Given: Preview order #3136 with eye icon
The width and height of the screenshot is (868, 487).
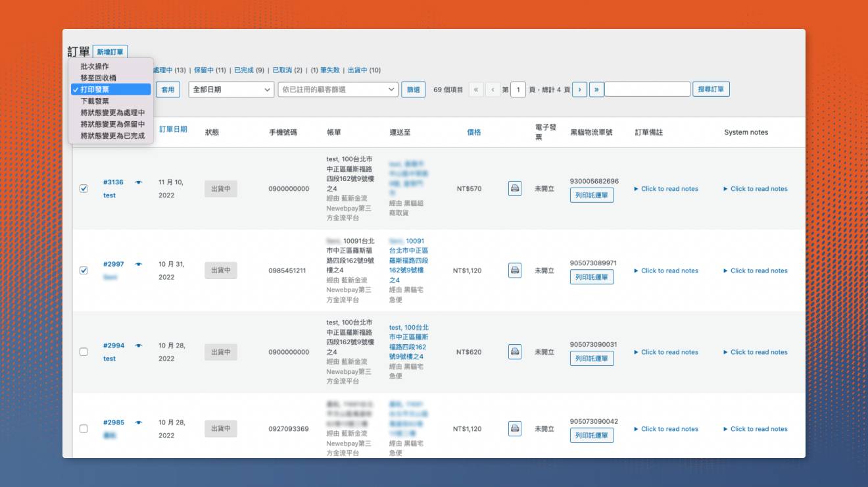Looking at the screenshot, I should [139, 182].
